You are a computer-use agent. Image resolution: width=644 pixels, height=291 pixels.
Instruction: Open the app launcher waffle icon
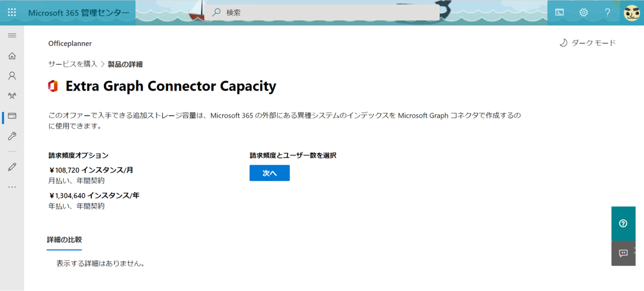click(12, 12)
